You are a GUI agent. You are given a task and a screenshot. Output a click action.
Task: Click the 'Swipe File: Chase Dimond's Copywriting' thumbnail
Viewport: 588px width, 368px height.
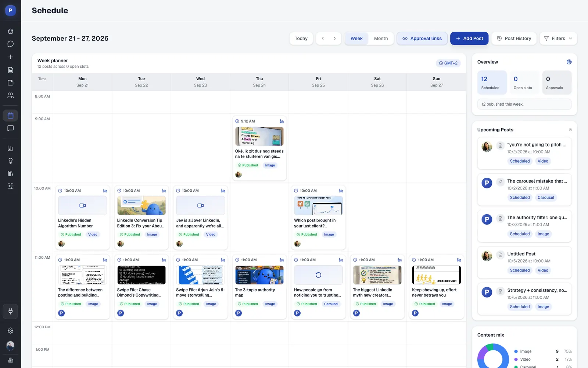(x=141, y=275)
